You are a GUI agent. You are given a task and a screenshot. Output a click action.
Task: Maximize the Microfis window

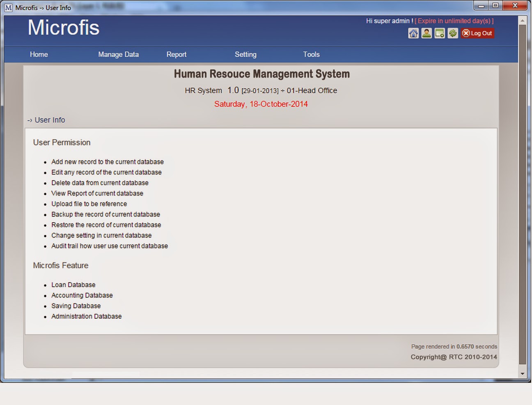click(x=495, y=6)
